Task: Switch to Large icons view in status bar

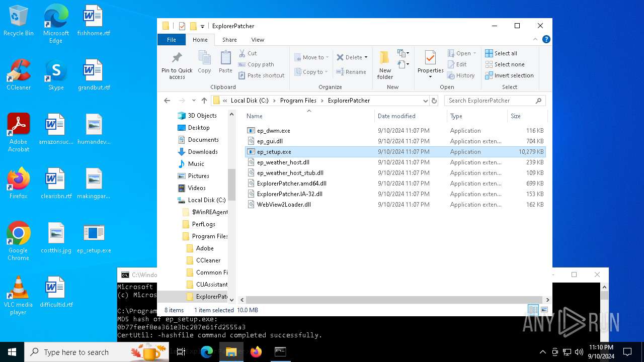Action: [x=544, y=310]
